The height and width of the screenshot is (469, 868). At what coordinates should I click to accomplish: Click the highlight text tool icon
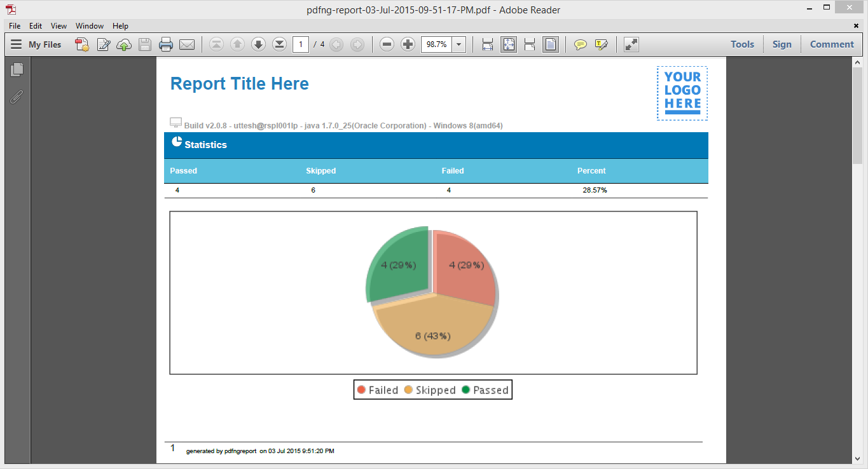601,44
